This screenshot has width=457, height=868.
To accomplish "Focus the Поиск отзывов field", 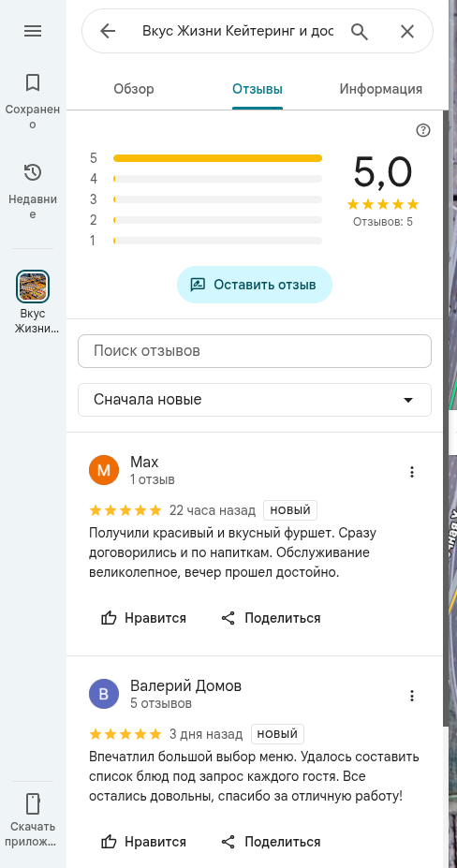I will tap(255, 351).
